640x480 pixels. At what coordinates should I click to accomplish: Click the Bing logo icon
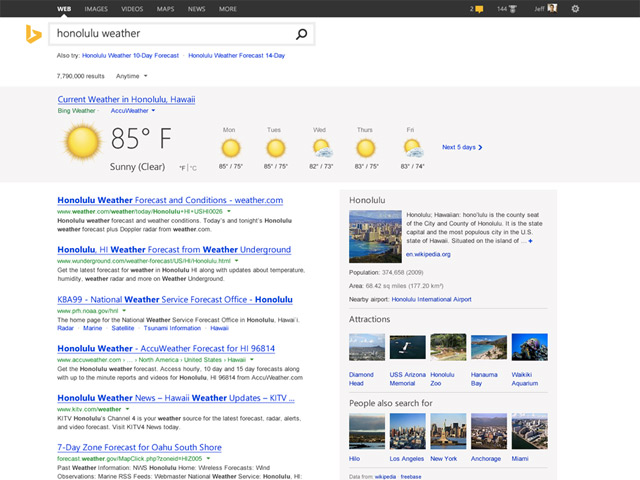point(33,34)
